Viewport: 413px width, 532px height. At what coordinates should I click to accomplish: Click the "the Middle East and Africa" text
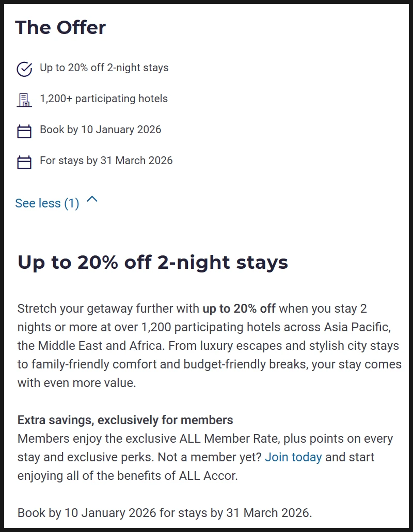coord(91,346)
